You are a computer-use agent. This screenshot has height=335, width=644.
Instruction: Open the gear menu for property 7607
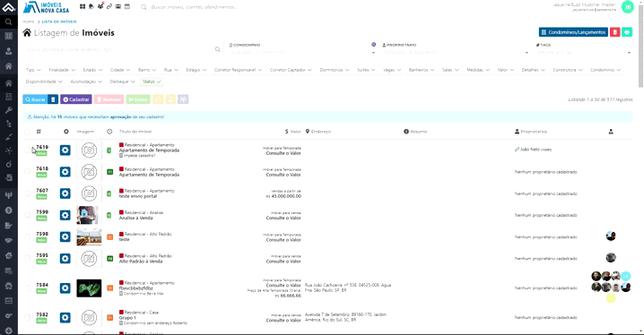65,193
